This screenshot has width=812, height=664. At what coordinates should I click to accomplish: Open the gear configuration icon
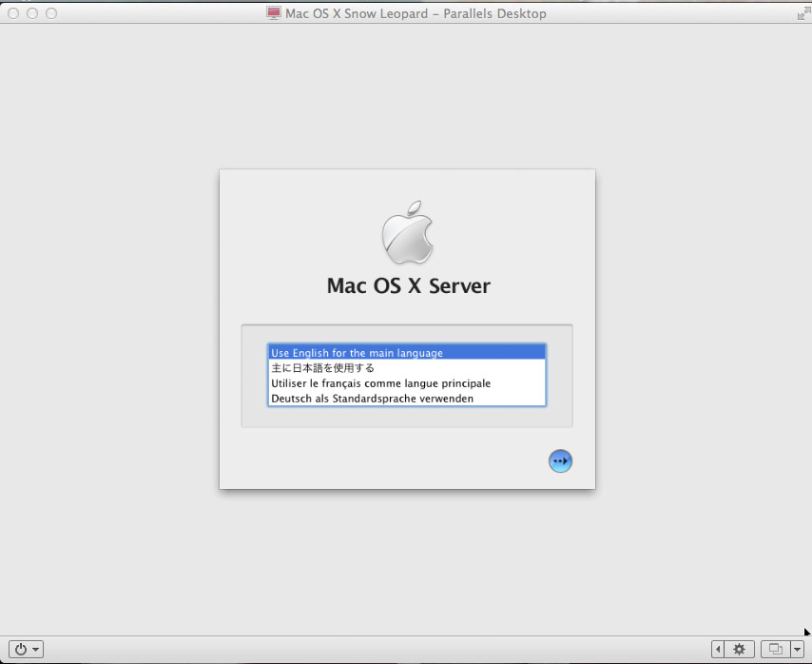tap(740, 649)
